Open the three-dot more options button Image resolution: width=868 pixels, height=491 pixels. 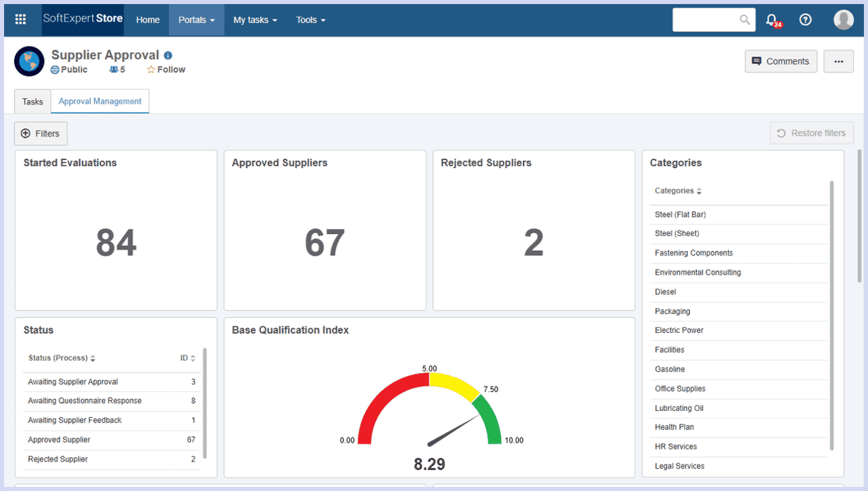839,61
